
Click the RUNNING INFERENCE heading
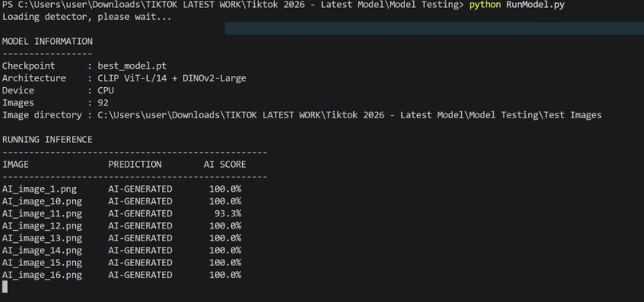coord(47,140)
